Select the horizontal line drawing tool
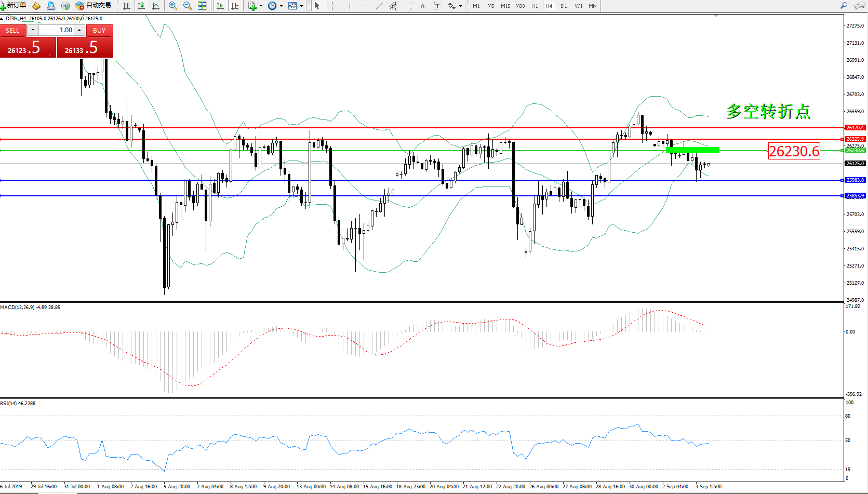868x494 pixels. coord(364,6)
